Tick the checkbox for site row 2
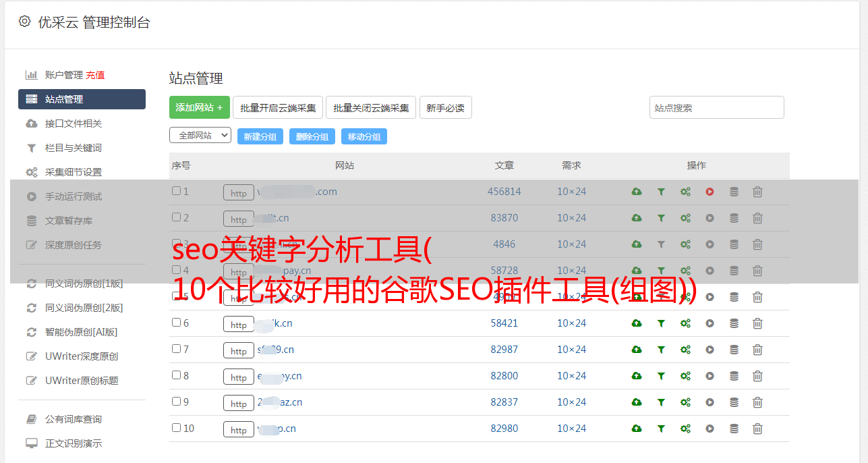Viewport: 868px width, 463px height. pos(176,217)
